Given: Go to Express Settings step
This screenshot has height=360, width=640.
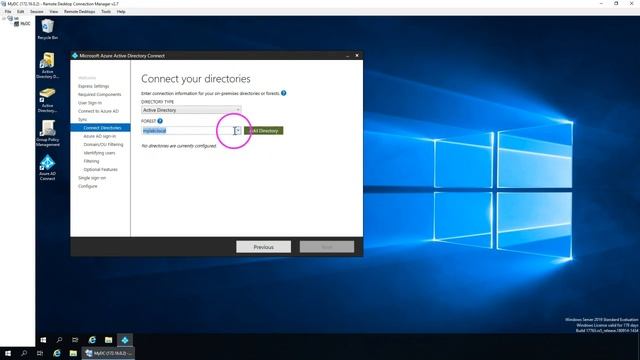Looking at the screenshot, I should [93, 86].
